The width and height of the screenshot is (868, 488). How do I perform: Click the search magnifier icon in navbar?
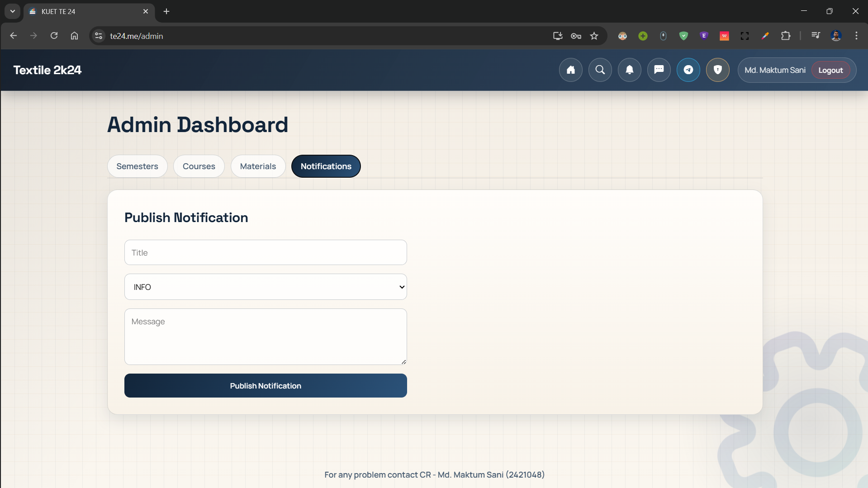(x=600, y=70)
